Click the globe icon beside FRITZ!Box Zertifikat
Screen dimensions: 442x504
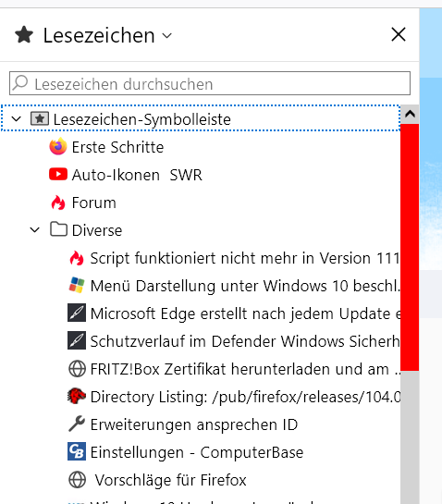(x=77, y=369)
